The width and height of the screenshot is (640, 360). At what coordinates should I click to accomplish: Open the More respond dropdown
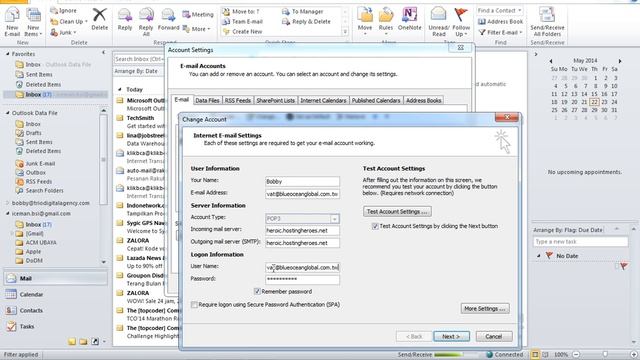[196, 29]
